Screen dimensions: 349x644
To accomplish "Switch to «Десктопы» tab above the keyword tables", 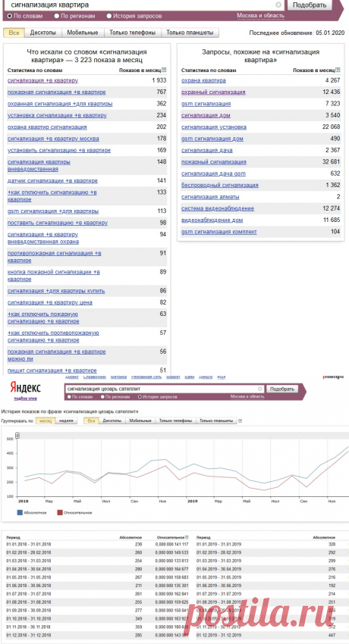I will point(42,33).
